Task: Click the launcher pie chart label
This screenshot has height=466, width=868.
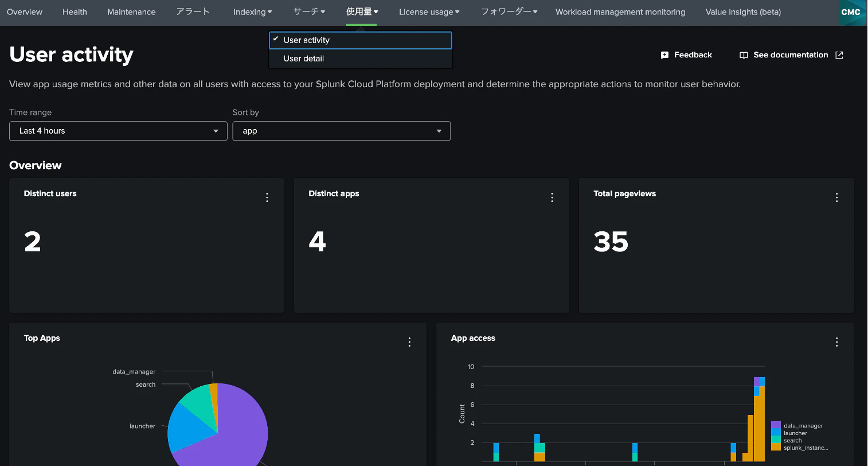Action: coord(142,426)
